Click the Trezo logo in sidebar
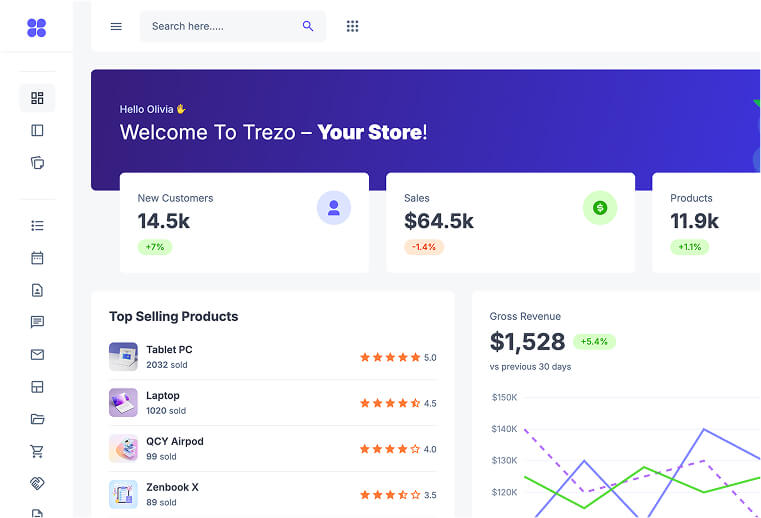Viewport: 761px width, 518px height. 37,27
